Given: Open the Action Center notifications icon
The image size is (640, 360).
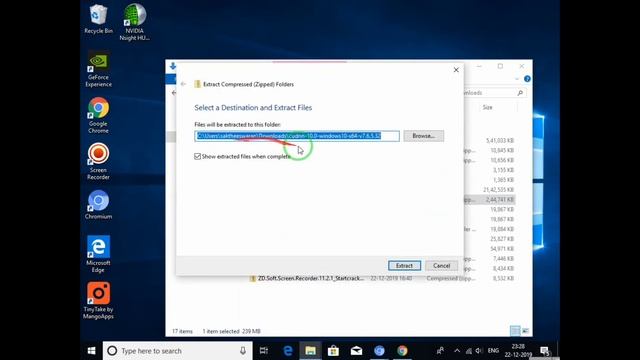Looking at the screenshot, I should click(x=544, y=351).
